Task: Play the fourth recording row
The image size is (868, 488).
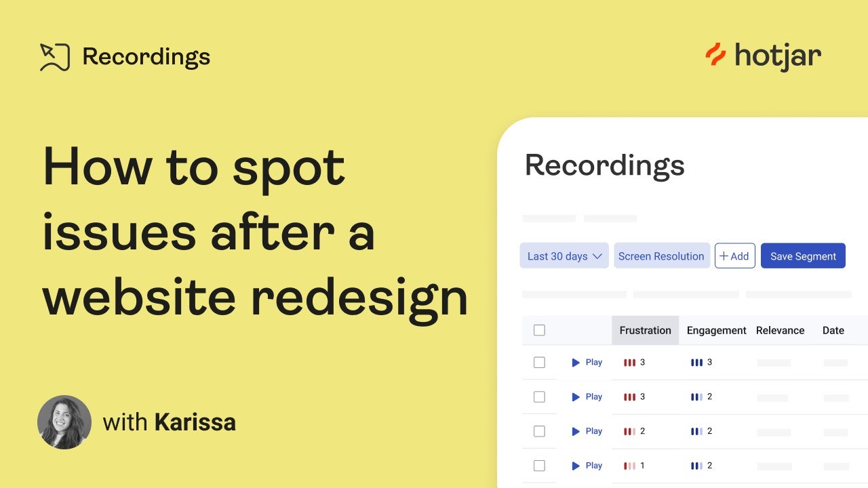Action: click(x=587, y=466)
